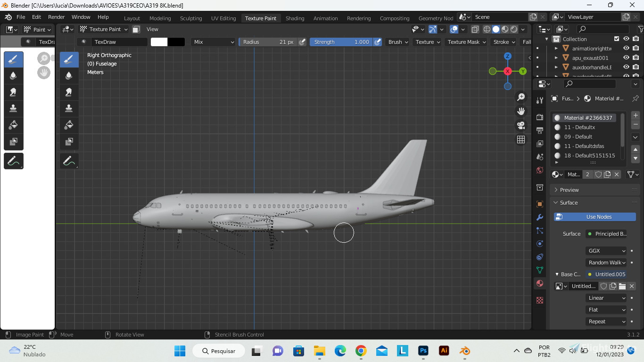Choose the Fill tool
The height and width of the screenshot is (362, 644).
13,125
